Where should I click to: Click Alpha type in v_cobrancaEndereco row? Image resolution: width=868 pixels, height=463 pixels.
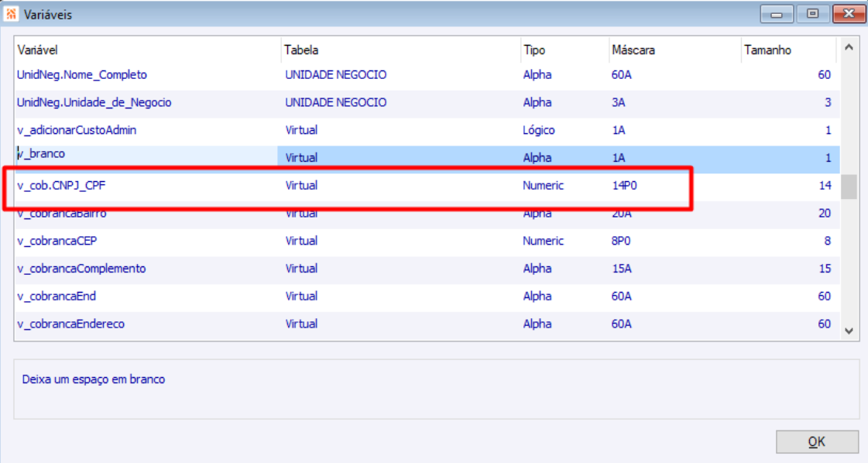pos(537,324)
